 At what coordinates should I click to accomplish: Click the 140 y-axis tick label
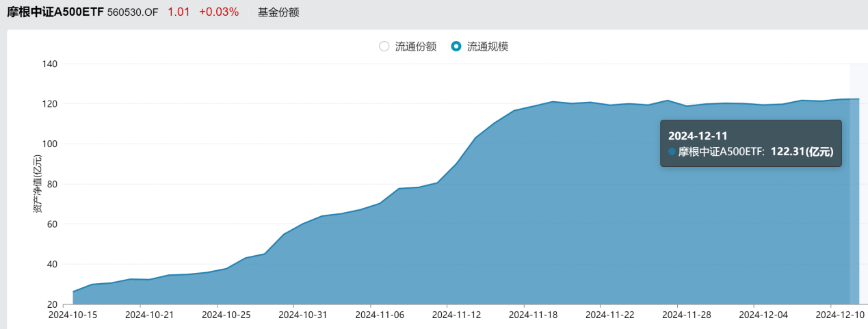pyautogui.click(x=50, y=64)
